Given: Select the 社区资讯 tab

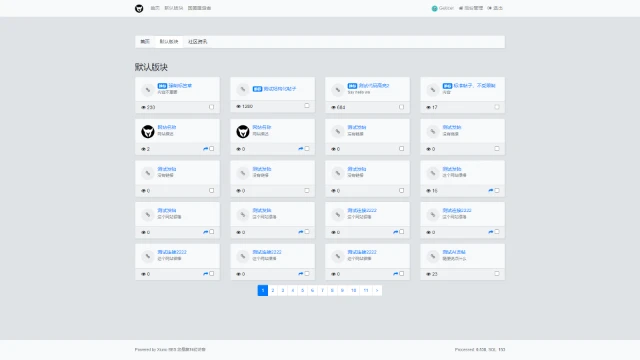Looking at the screenshot, I should click(198, 42).
